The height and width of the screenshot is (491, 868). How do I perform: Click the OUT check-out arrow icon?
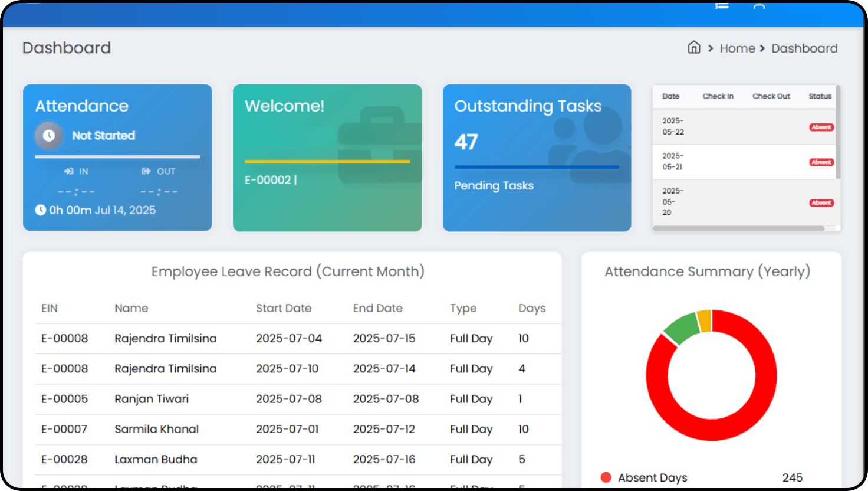(x=146, y=171)
